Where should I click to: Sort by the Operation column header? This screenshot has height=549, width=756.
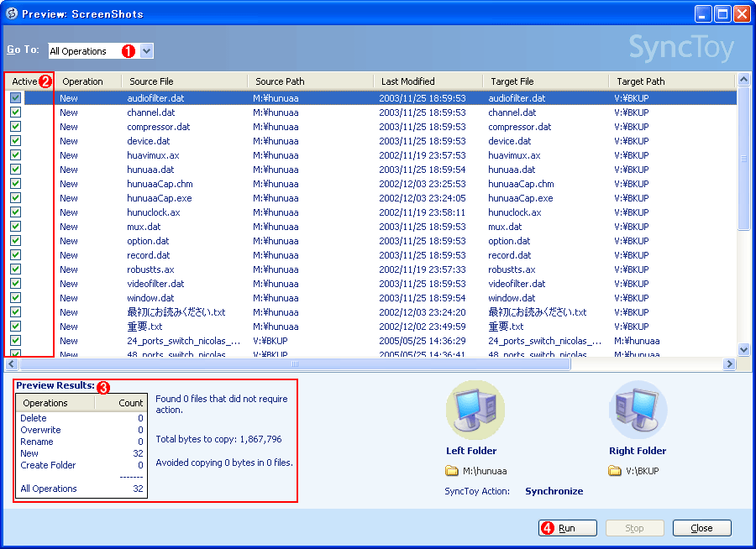tap(87, 81)
